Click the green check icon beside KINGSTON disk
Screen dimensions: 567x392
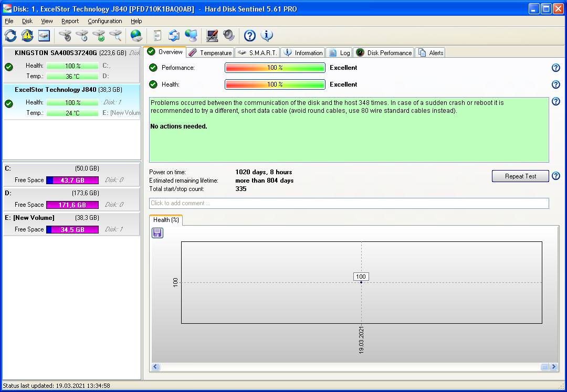(9, 67)
